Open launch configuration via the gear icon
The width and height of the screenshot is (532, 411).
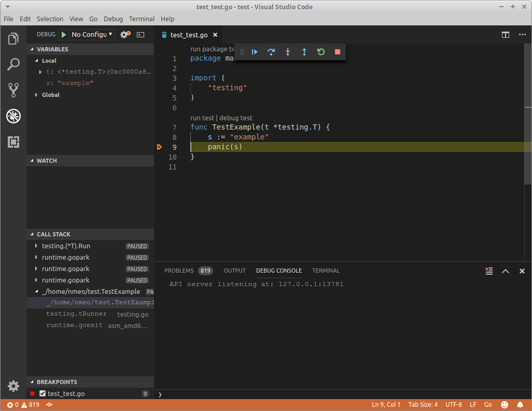pyautogui.click(x=122, y=34)
